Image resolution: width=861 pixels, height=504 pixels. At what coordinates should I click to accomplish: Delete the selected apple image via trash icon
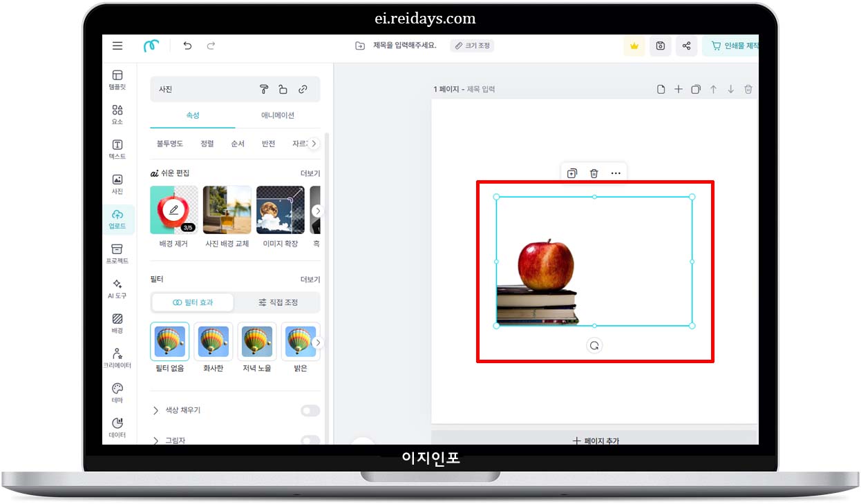(594, 173)
